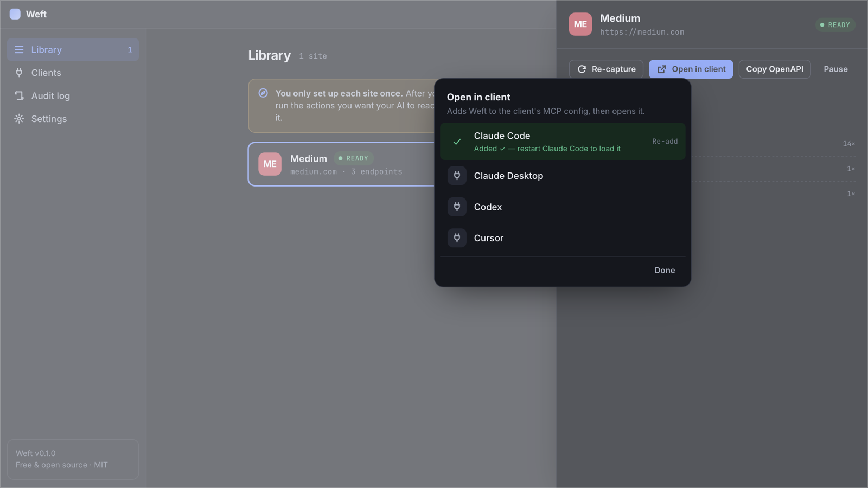
Task: Click the ME avatar in the detail panel
Action: pyautogui.click(x=580, y=24)
